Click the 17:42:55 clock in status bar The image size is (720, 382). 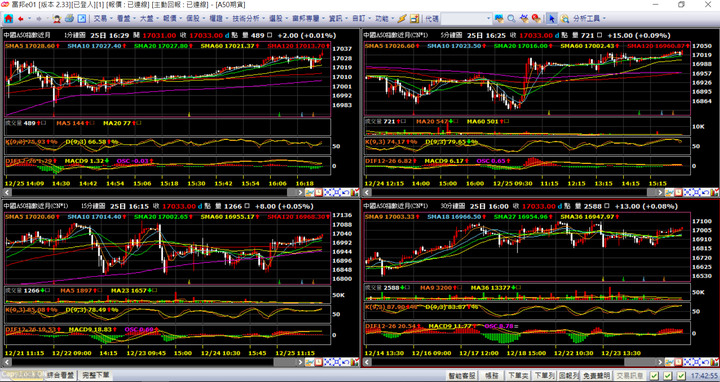[703, 376]
